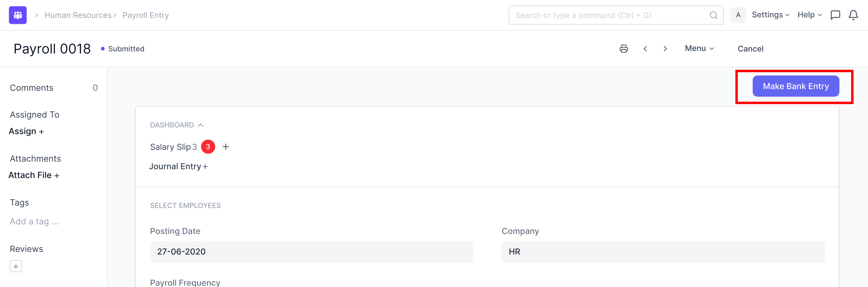Add new Salary Slip with plus icon
The width and height of the screenshot is (868, 287).
226,147
